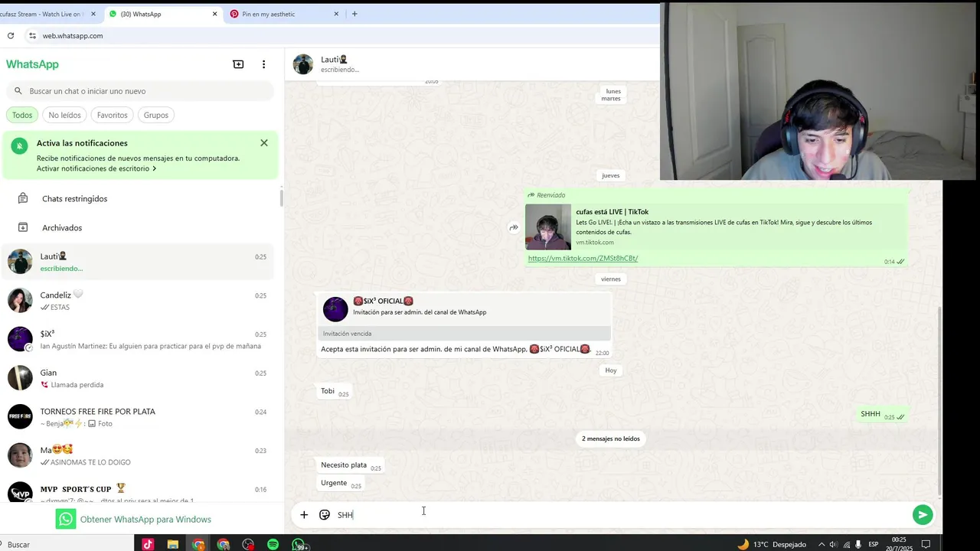The height and width of the screenshot is (551, 980).
Task: Forward the TikTok link message
Action: (514, 227)
